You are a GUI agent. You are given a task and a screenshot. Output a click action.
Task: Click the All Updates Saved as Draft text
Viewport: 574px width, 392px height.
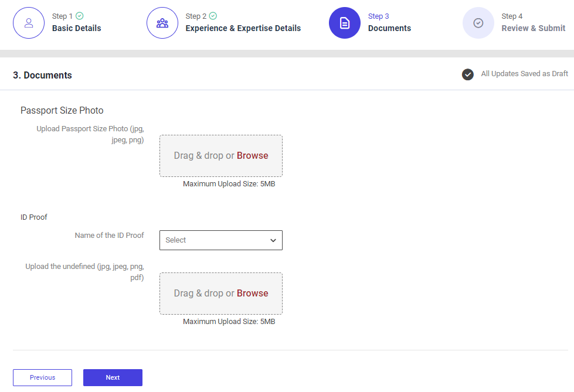524,74
